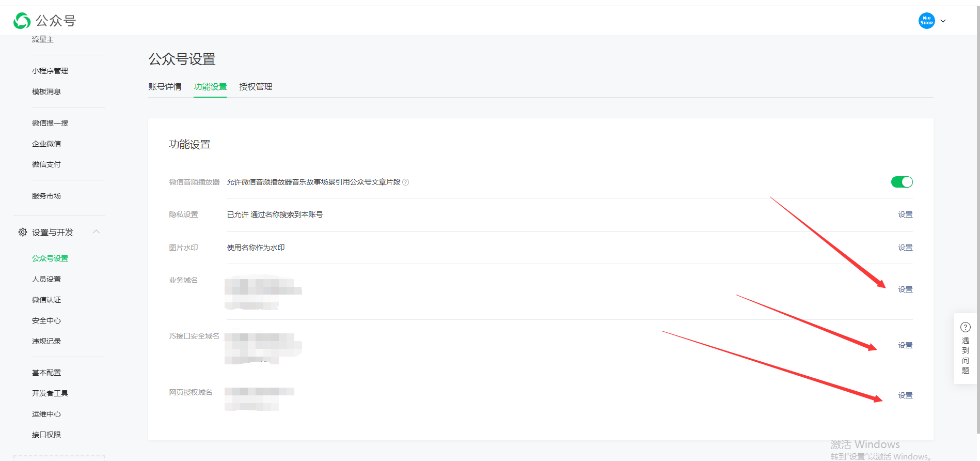Screen dimensions: 980x461
Task: Go to 开发者工具 in the sidebar
Action: [x=50, y=393]
